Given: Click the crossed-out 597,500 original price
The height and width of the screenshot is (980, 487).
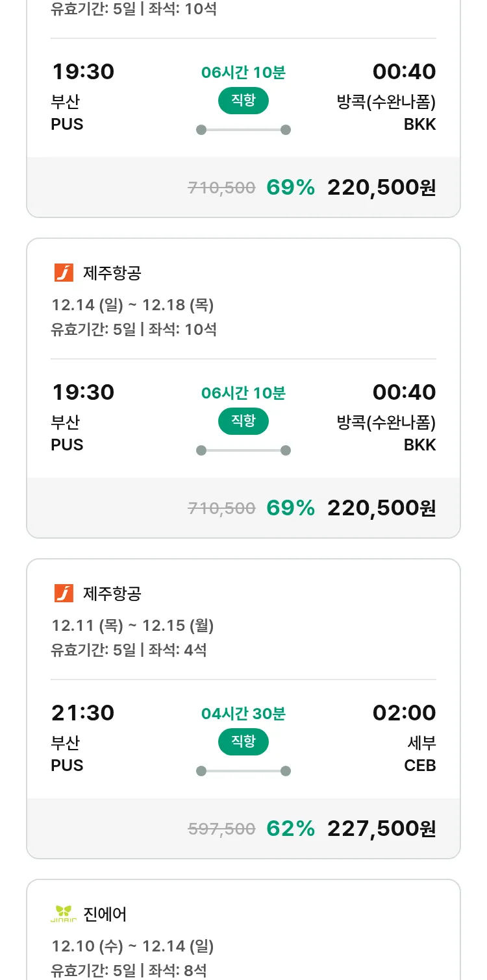Looking at the screenshot, I should pyautogui.click(x=221, y=829).
